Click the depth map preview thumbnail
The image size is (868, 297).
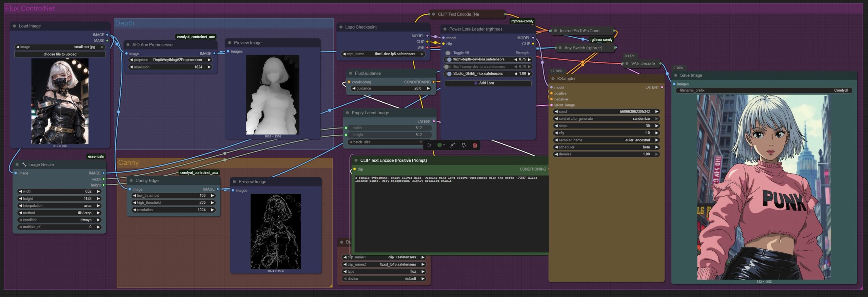273,95
